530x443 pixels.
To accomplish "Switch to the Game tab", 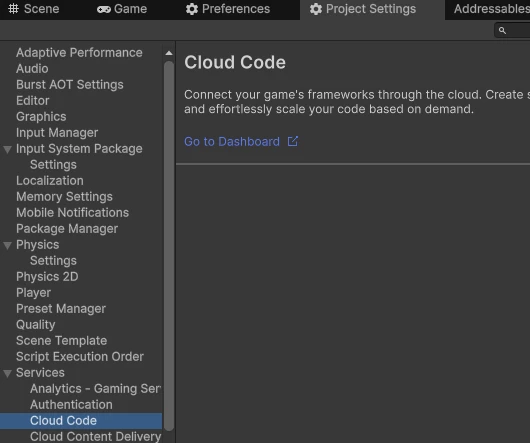I will tap(122, 9).
